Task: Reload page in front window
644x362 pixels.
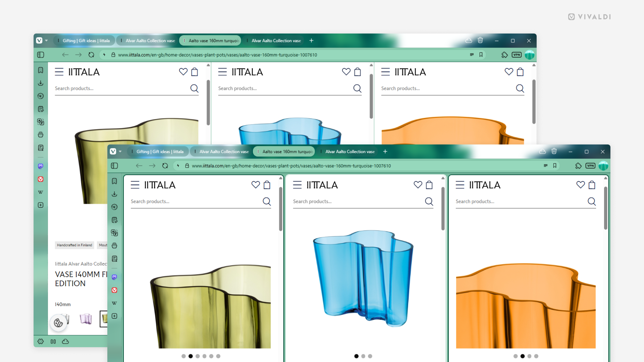Action: (x=165, y=166)
